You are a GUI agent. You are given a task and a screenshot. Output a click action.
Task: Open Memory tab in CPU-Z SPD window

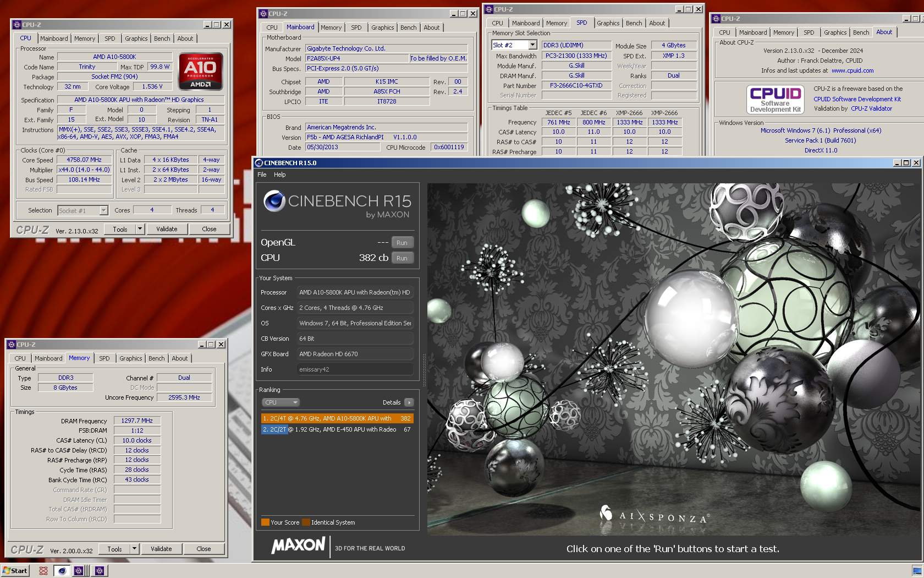(557, 23)
